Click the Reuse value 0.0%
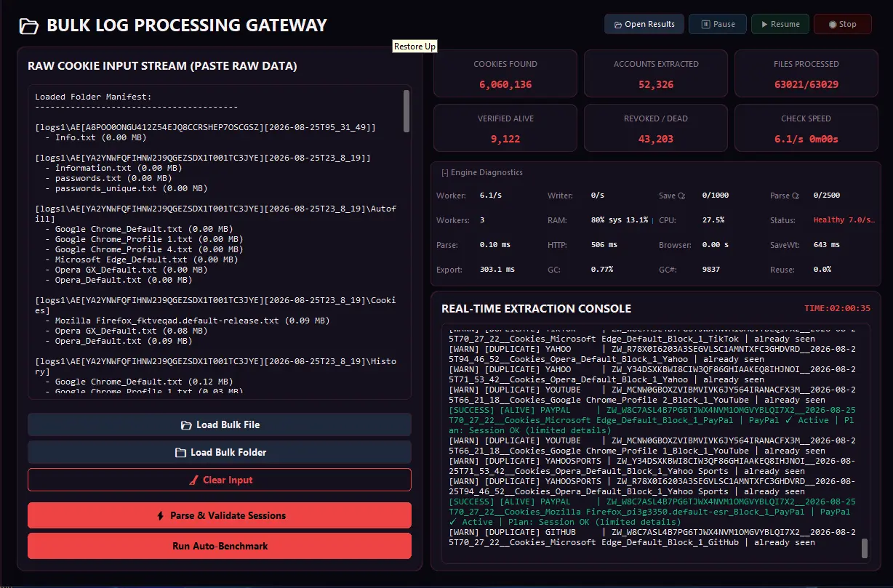 coord(822,270)
